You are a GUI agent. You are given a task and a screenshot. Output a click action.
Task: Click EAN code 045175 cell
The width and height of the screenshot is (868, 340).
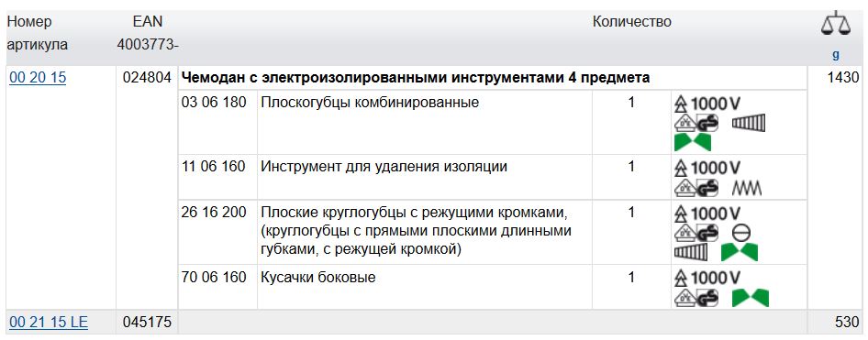click(147, 322)
